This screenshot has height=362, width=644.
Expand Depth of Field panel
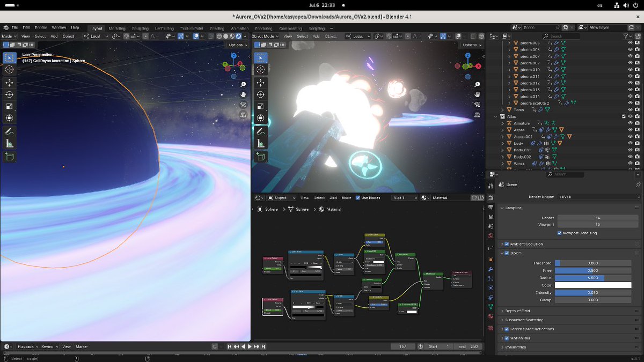click(570, 311)
